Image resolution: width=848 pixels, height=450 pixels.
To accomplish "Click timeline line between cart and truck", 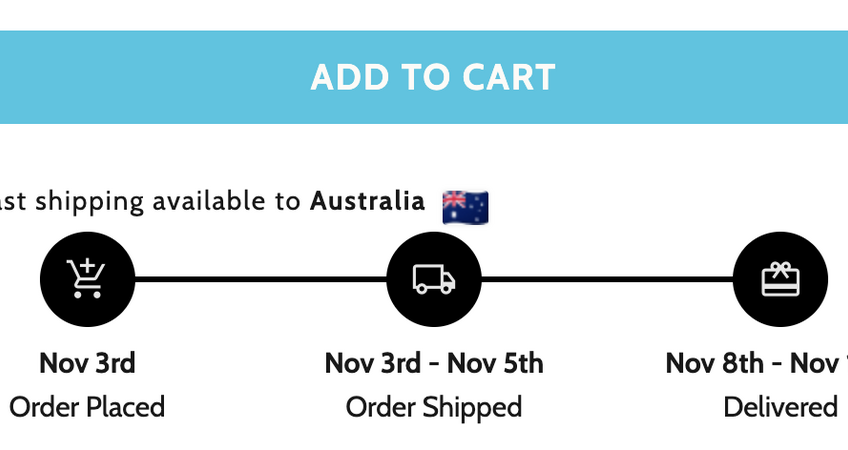I will pyautogui.click(x=260, y=279).
